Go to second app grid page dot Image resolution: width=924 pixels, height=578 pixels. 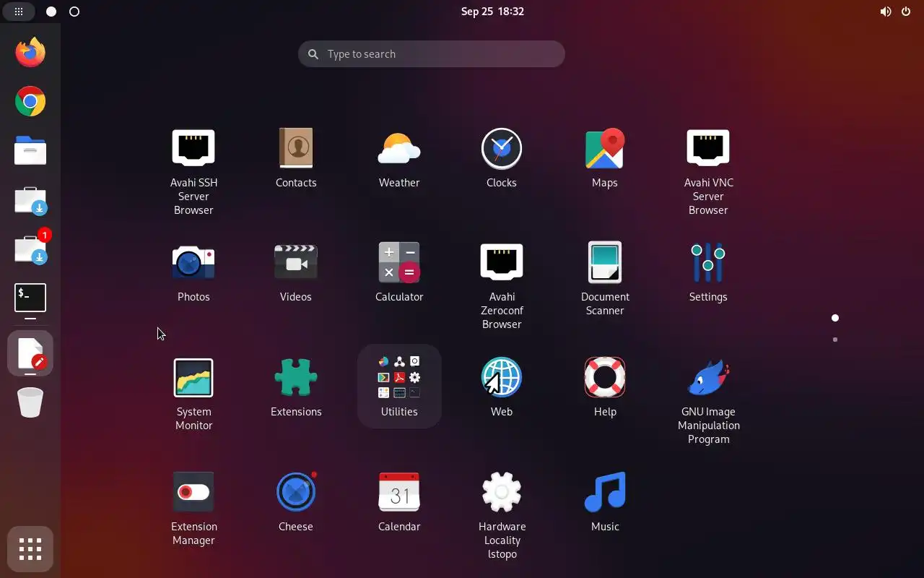835,339
